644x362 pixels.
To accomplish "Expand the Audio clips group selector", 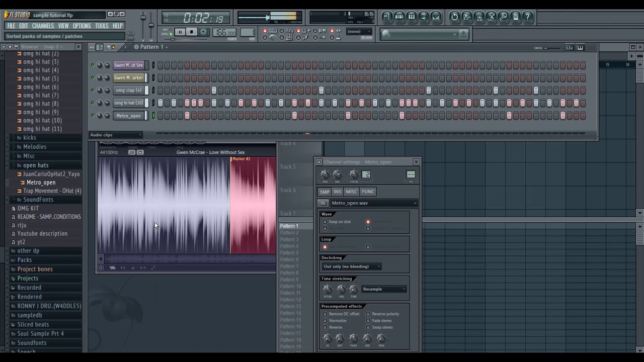I will (x=116, y=135).
